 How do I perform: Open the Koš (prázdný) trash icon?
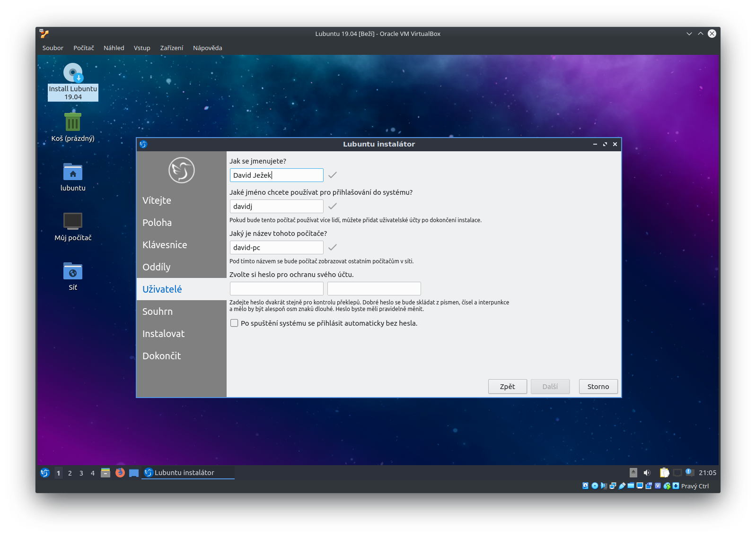tap(73, 127)
